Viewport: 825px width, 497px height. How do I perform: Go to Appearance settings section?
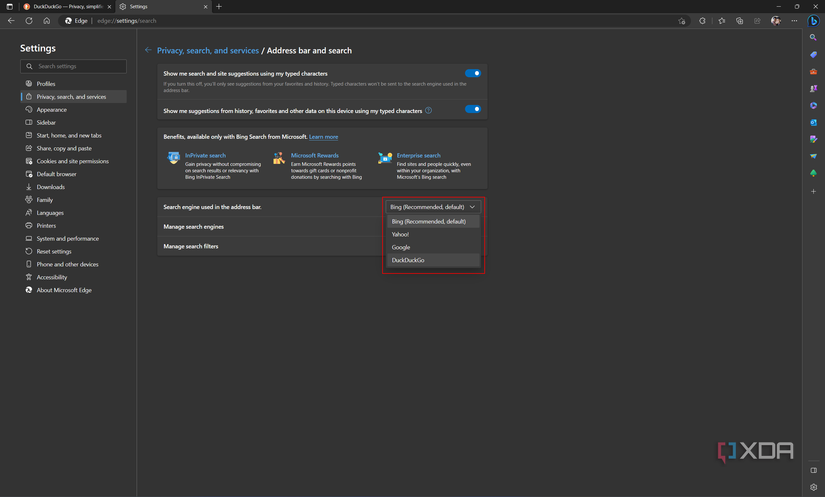51,110
